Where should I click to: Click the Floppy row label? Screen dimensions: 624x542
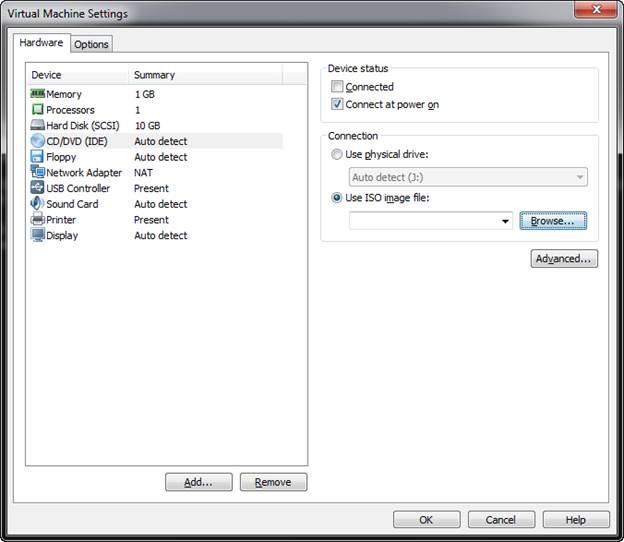(x=61, y=157)
